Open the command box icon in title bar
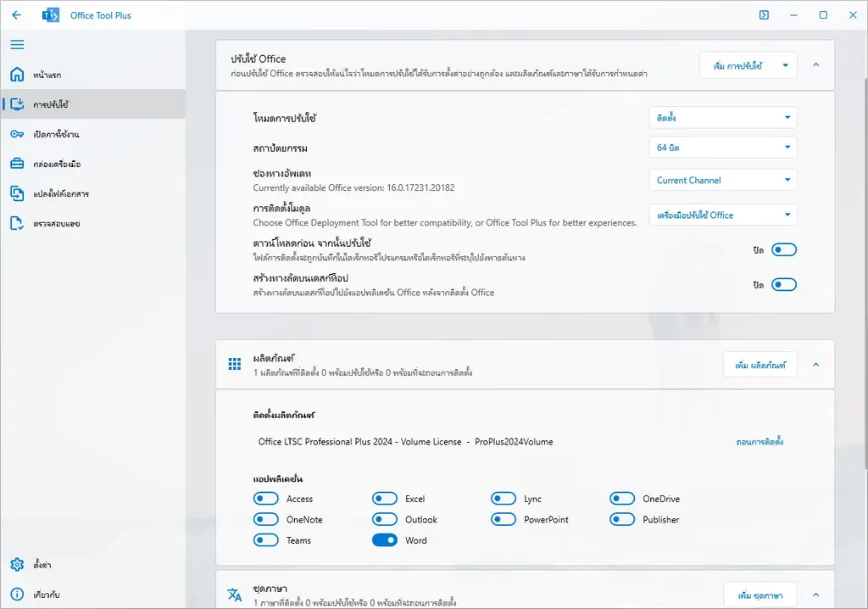This screenshot has height=609, width=868. (764, 15)
